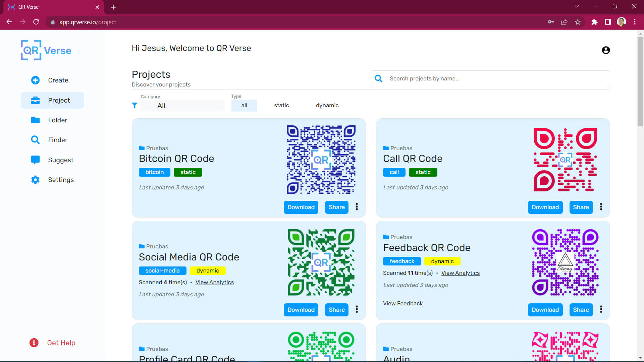Open the saved passwords key icon
The image size is (644, 362).
coord(551,22)
